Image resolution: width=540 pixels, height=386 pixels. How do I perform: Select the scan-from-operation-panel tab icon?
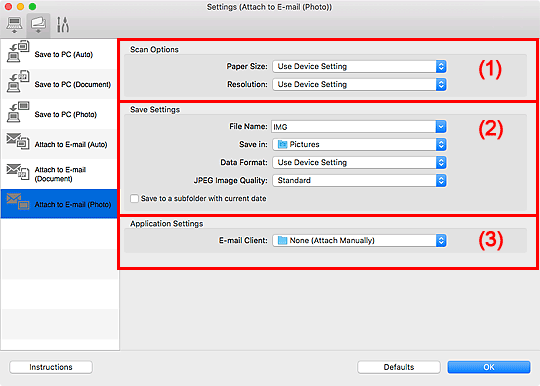click(38, 25)
